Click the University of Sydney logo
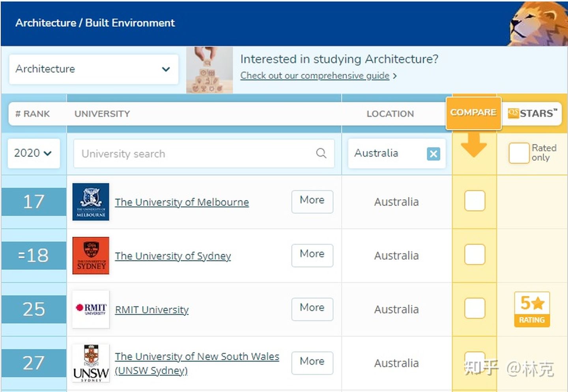The height and width of the screenshot is (392, 568). 91,255
